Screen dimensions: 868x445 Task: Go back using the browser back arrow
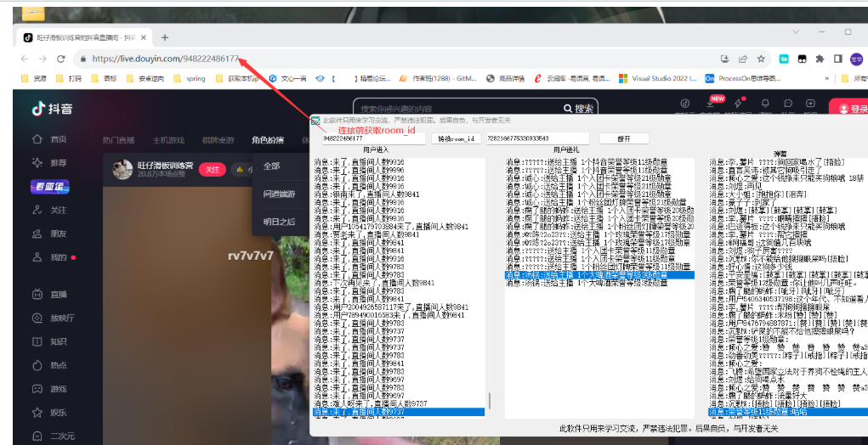(x=24, y=59)
